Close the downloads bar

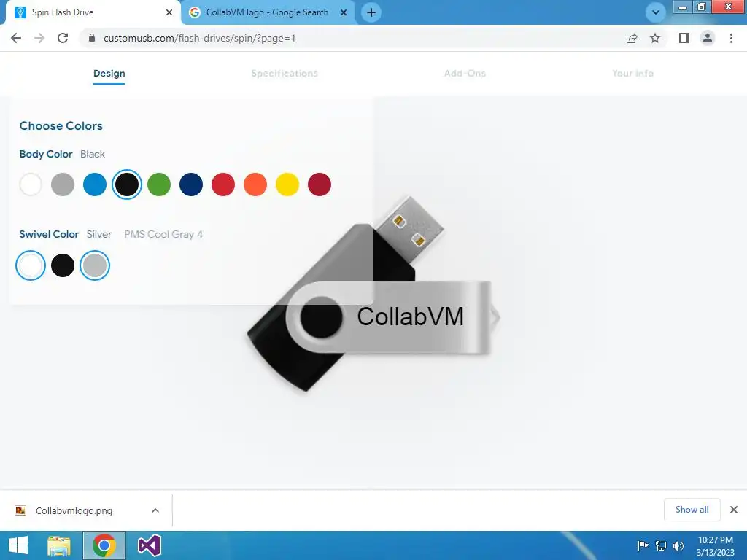click(734, 510)
